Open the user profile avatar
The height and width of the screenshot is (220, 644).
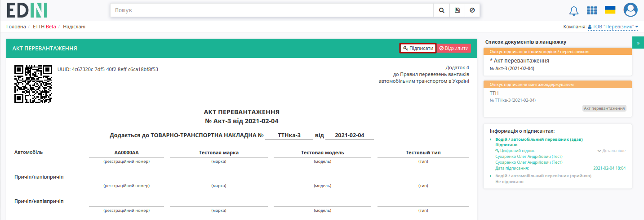[631, 10]
